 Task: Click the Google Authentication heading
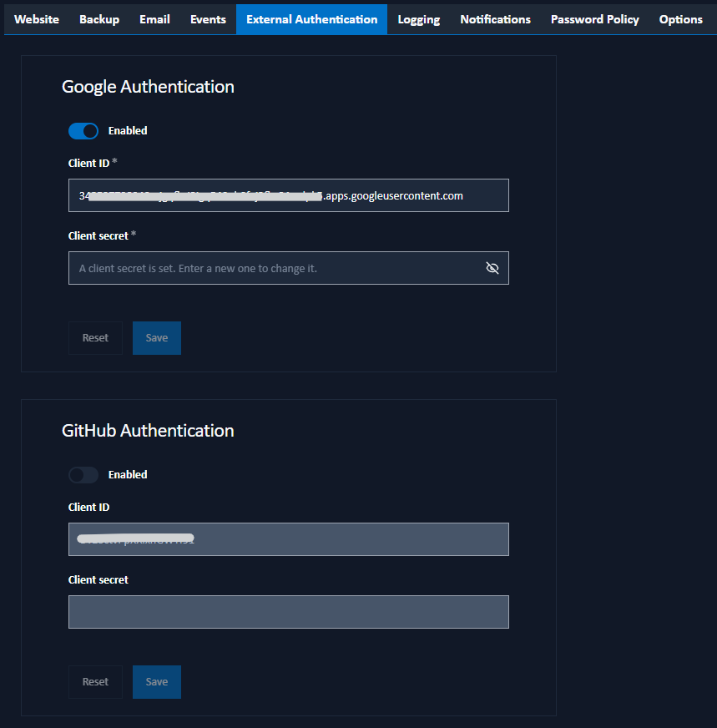(x=148, y=87)
